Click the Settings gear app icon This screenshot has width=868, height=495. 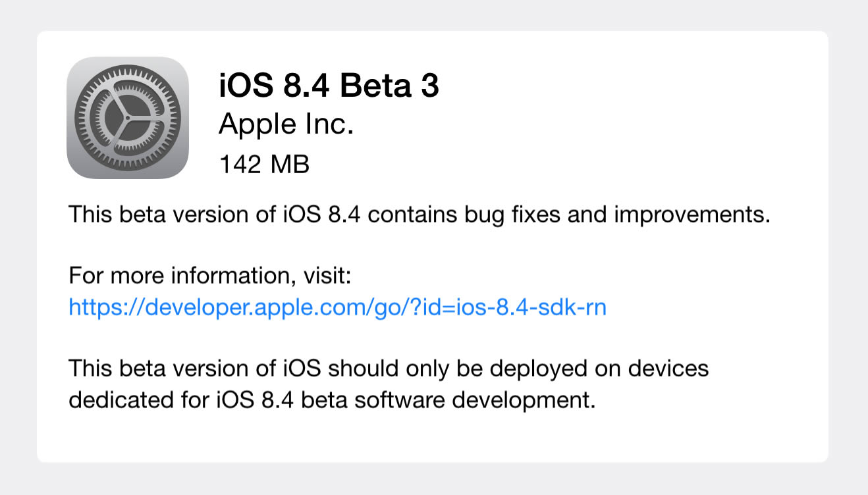coord(128,118)
